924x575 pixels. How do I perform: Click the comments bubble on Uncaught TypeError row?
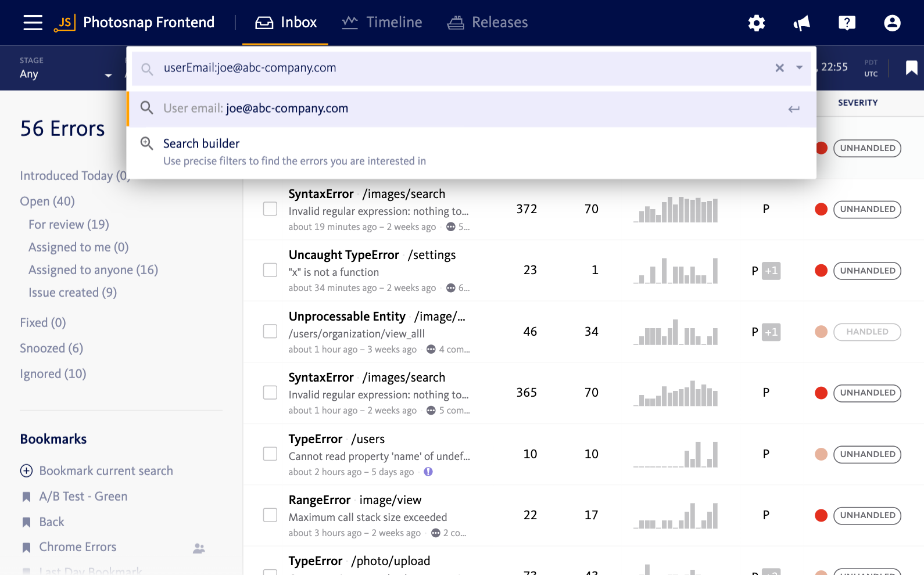[x=450, y=288]
